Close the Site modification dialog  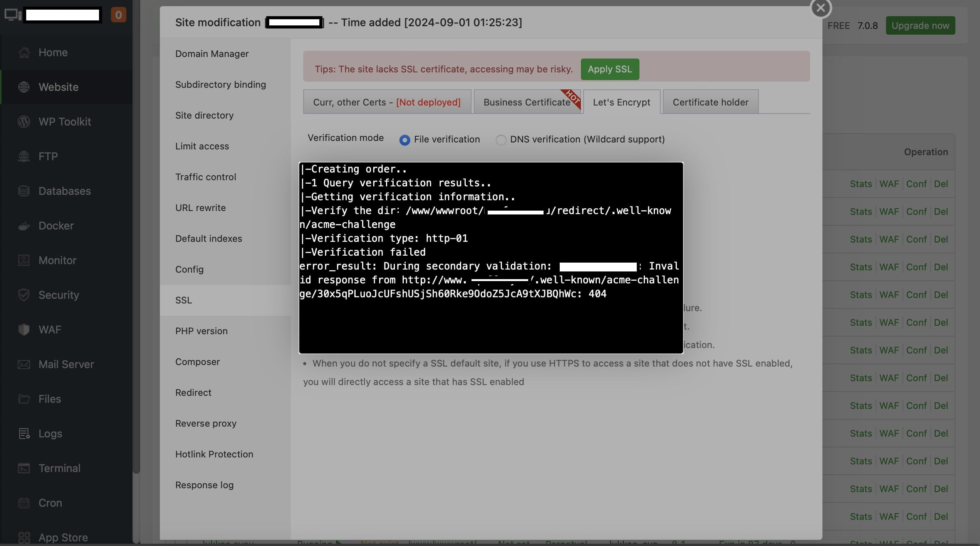[821, 8]
